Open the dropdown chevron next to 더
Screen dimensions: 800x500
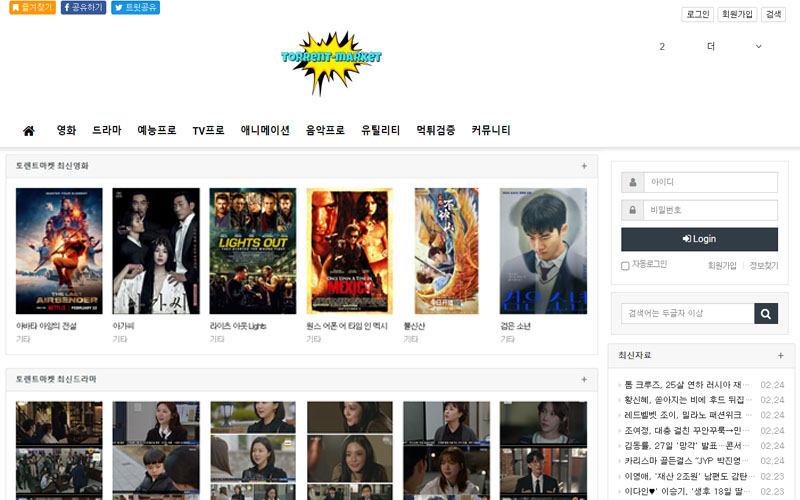pyautogui.click(x=759, y=46)
